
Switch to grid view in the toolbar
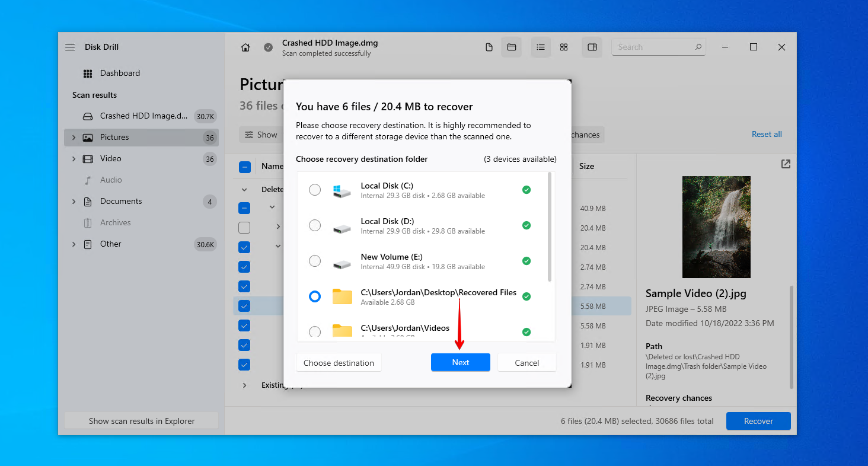pyautogui.click(x=563, y=47)
